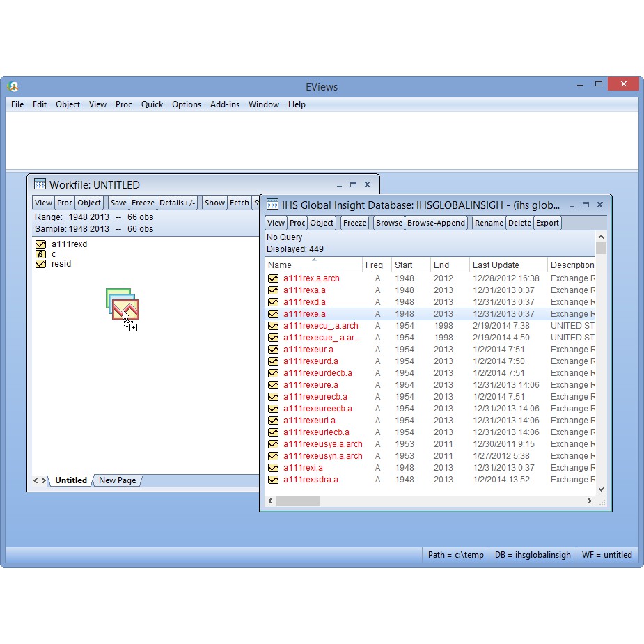This screenshot has width=644, height=644.
Task: Select a111rexeureecb.a row name
Action: click(x=317, y=409)
